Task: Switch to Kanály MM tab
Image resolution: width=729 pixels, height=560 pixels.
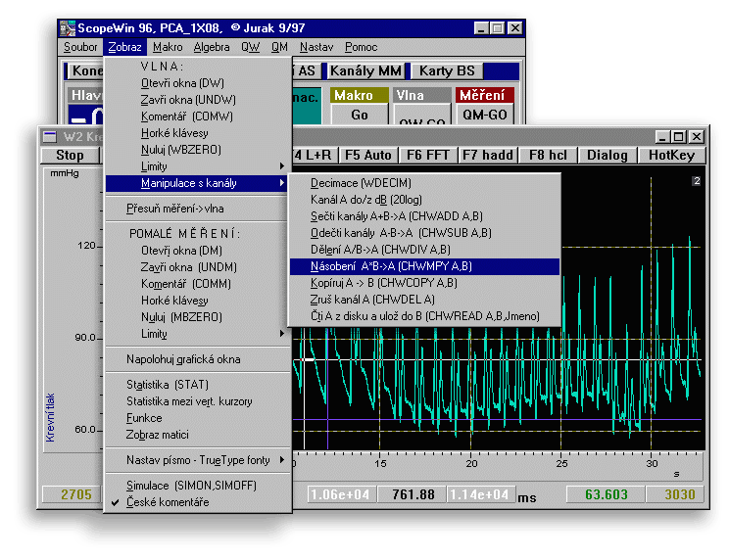Action: pyautogui.click(x=365, y=71)
